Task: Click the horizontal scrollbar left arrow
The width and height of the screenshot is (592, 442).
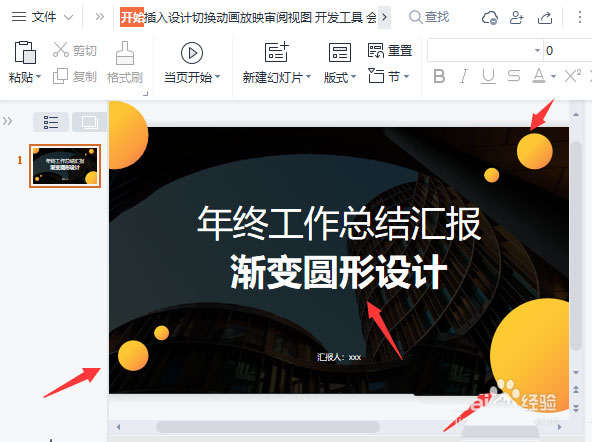Action: (x=119, y=427)
